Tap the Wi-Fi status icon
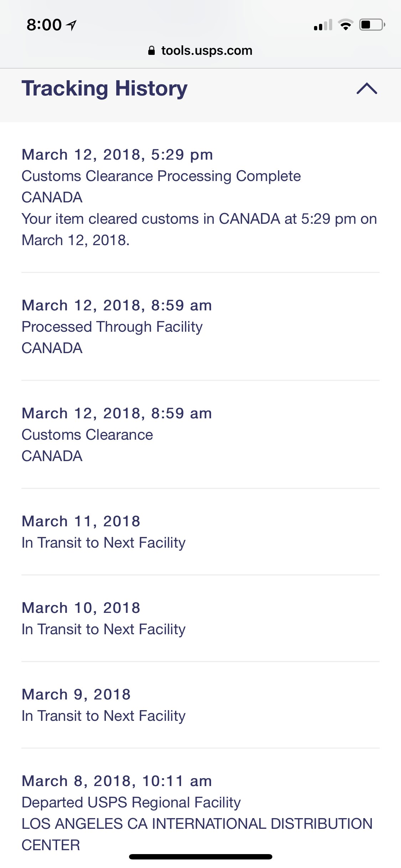Viewport: 401px width, 868px height. pos(345,25)
